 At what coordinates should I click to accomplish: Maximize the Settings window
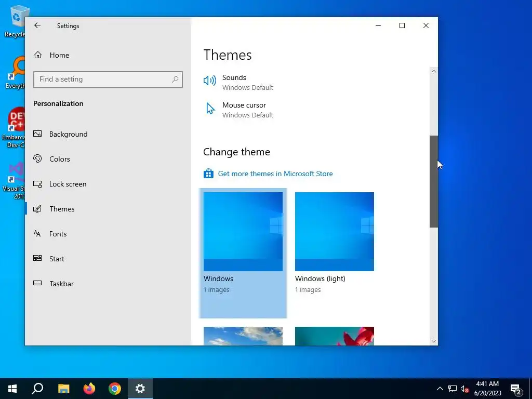[x=402, y=25]
